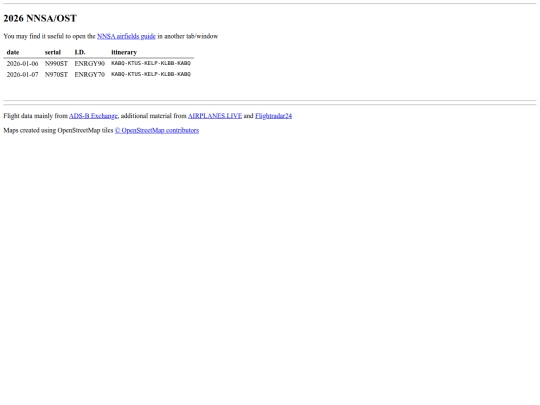540x405 pixels.
Task: Visit the Flightradar24 link
Action: pyautogui.click(x=273, y=116)
